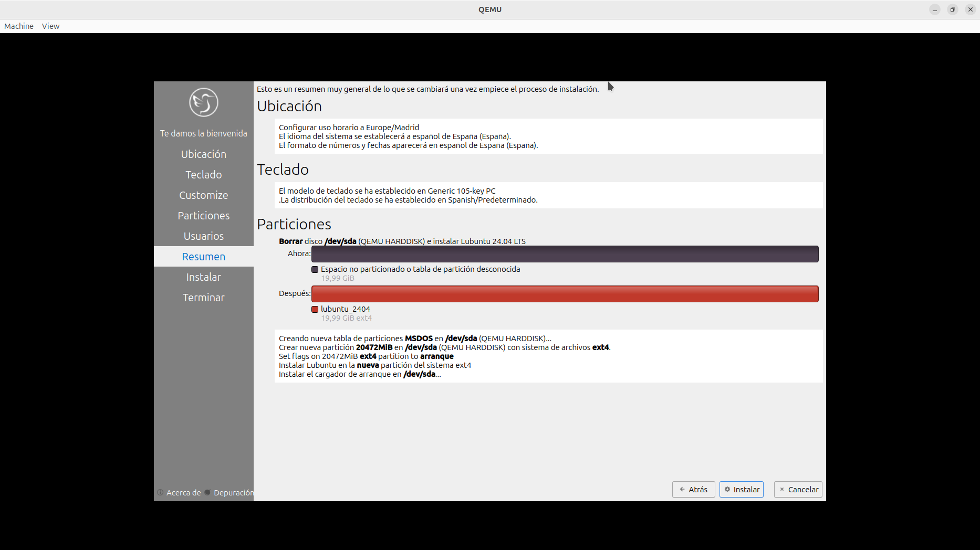Click the Ubicación section heading
Image resolution: width=980 pixels, height=550 pixels.
[289, 106]
